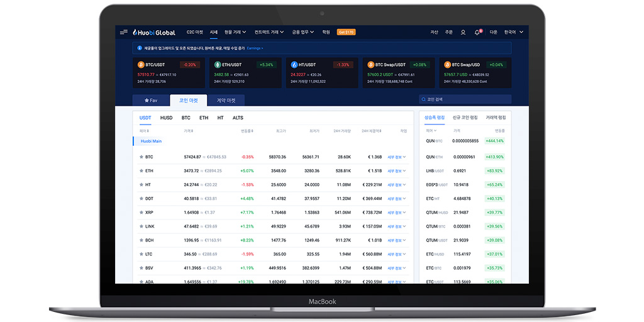Expand 세부 정보 for the ETH row
The width and height of the screenshot is (644, 322).
pos(397,171)
